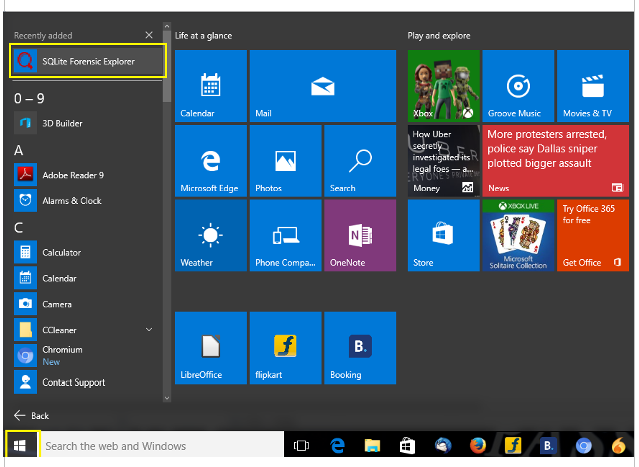This screenshot has height=467, width=639.
Task: Launch 3D Builder from app list
Action: coord(88,123)
